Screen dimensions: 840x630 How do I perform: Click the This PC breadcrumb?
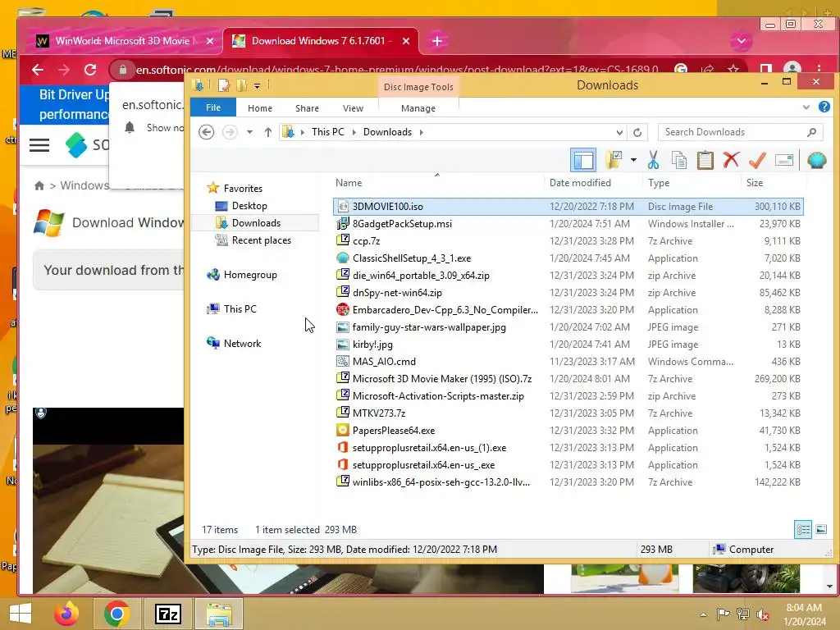(x=328, y=132)
